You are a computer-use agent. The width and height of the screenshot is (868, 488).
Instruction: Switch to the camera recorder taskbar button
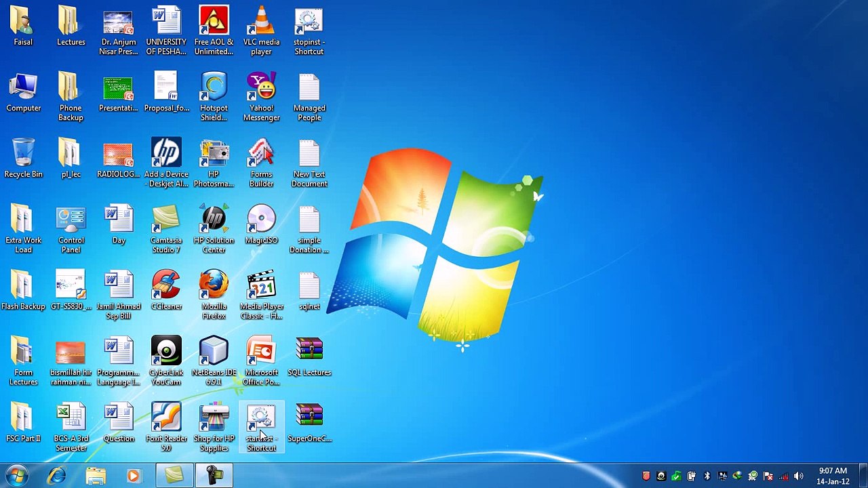pyautogui.click(x=214, y=476)
